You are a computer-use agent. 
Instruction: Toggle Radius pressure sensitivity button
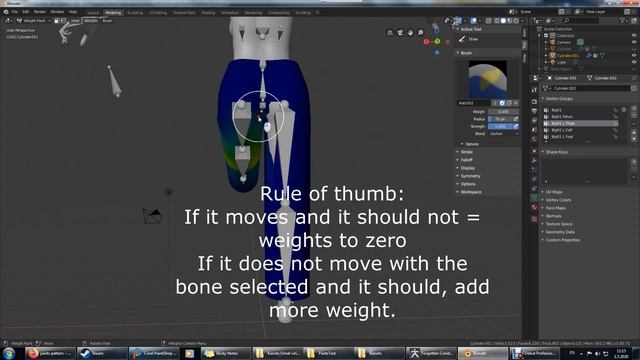[516, 119]
